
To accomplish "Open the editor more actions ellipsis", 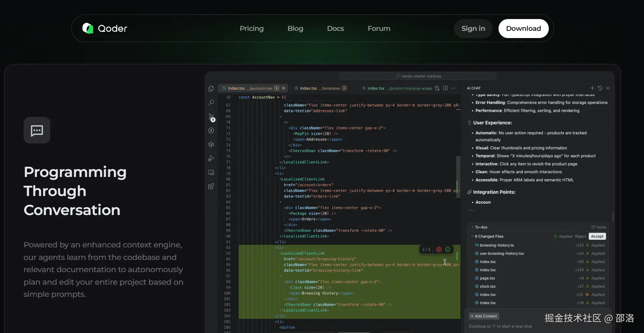I will tap(453, 88).
